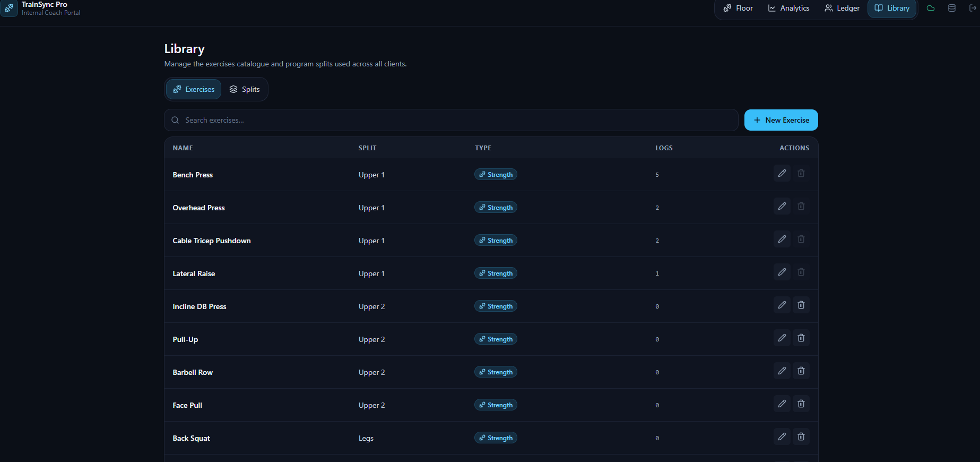
Task: Click the TrainSync Pro logo icon
Action: point(9,8)
